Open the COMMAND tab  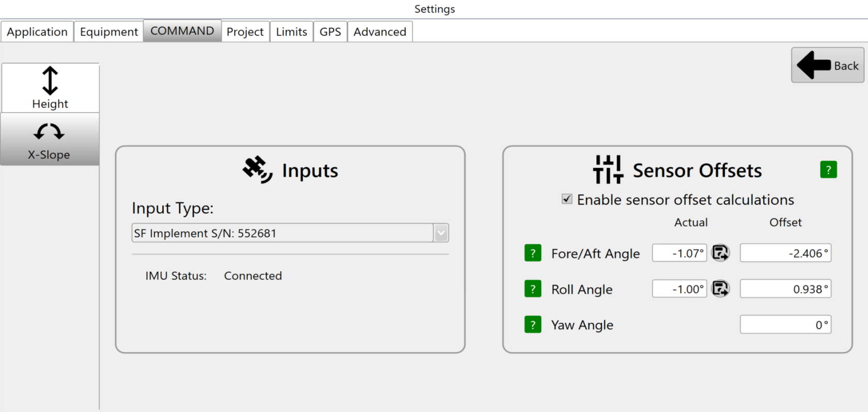(x=182, y=31)
